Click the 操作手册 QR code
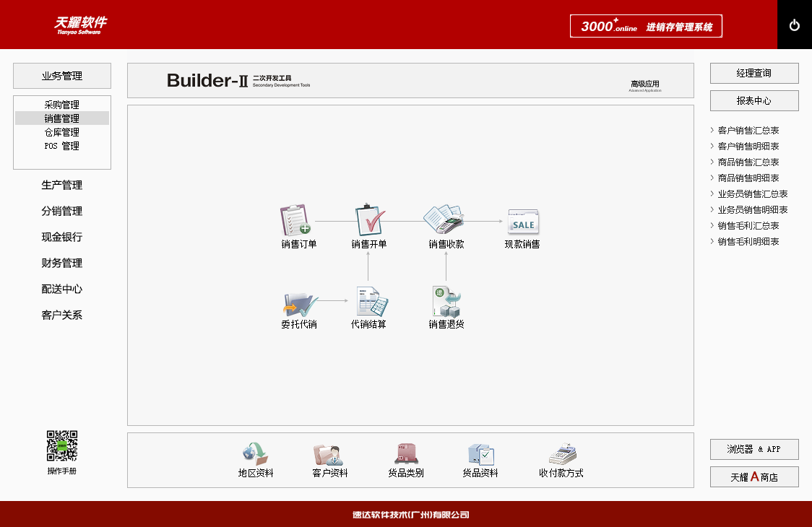Image resolution: width=812 pixels, height=527 pixels. pyautogui.click(x=62, y=446)
